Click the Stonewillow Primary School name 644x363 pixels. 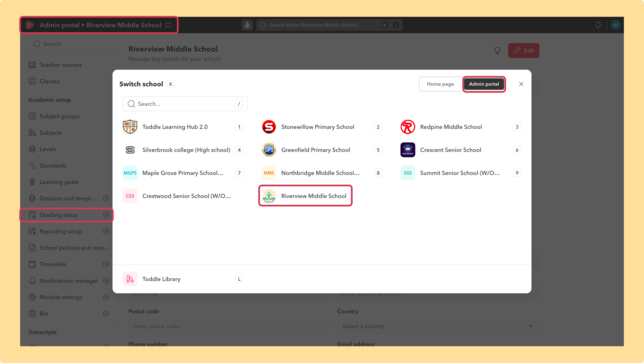pos(317,127)
